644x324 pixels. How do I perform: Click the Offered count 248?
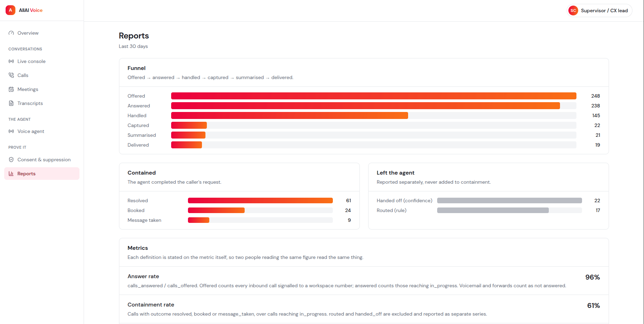click(596, 96)
